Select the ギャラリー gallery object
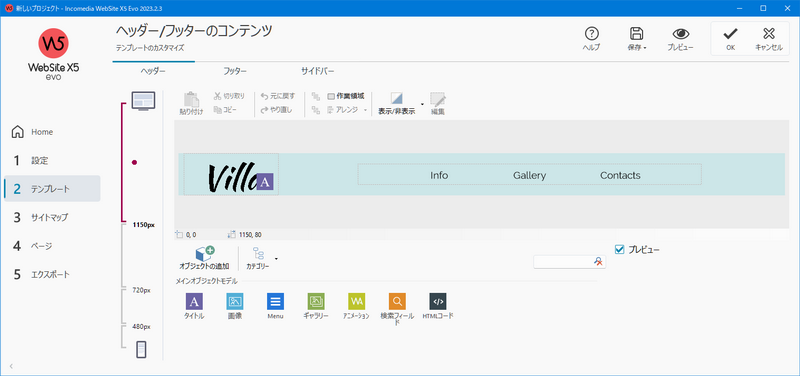 (x=316, y=306)
